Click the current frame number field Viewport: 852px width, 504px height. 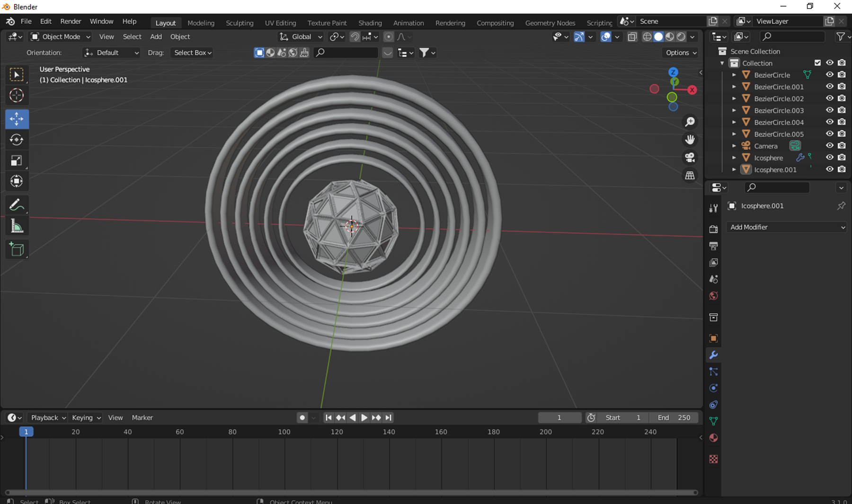(559, 417)
